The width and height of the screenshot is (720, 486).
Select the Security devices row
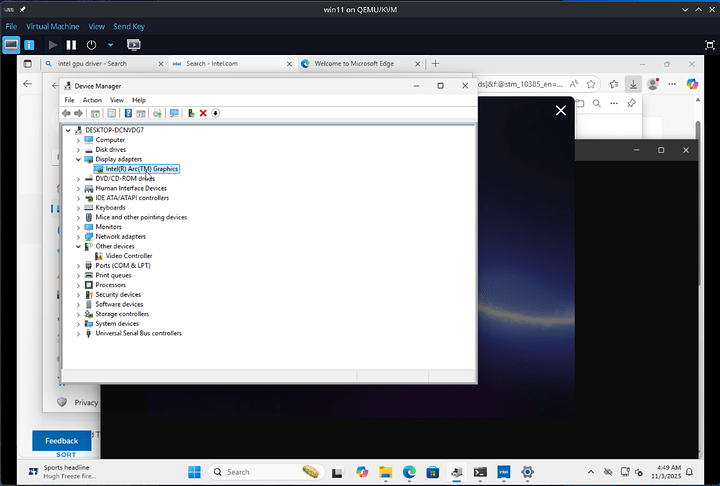[113, 294]
